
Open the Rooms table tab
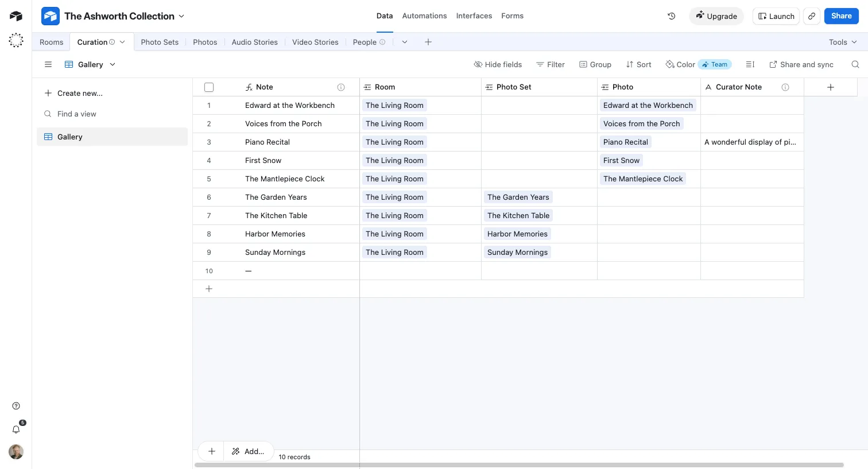pyautogui.click(x=52, y=42)
